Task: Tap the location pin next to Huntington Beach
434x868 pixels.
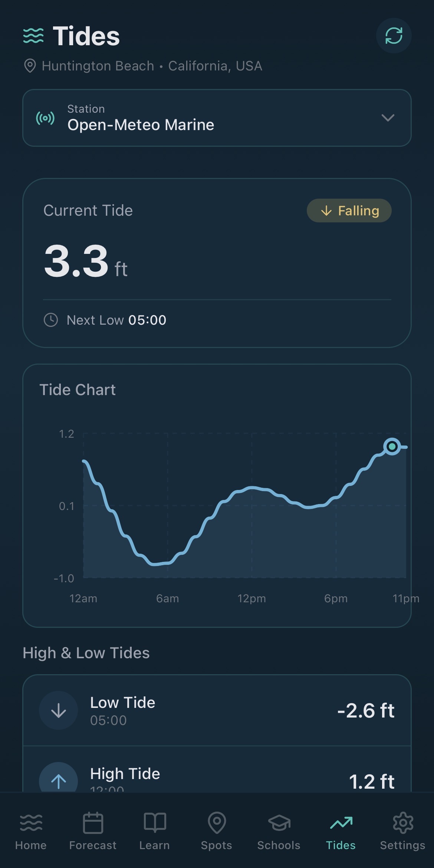Action: (30, 66)
